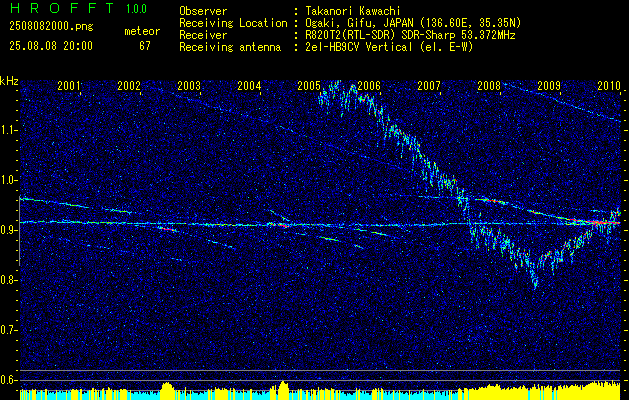Select the 2008 time marker

489,85
